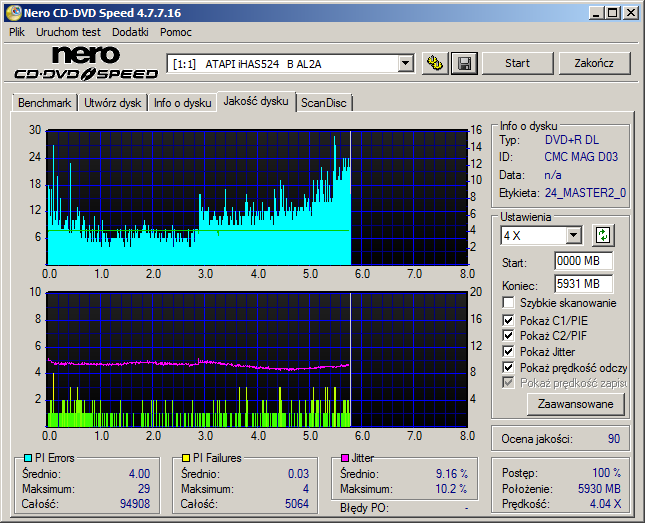Click the refresh speed icon beside 4 X

603,235
